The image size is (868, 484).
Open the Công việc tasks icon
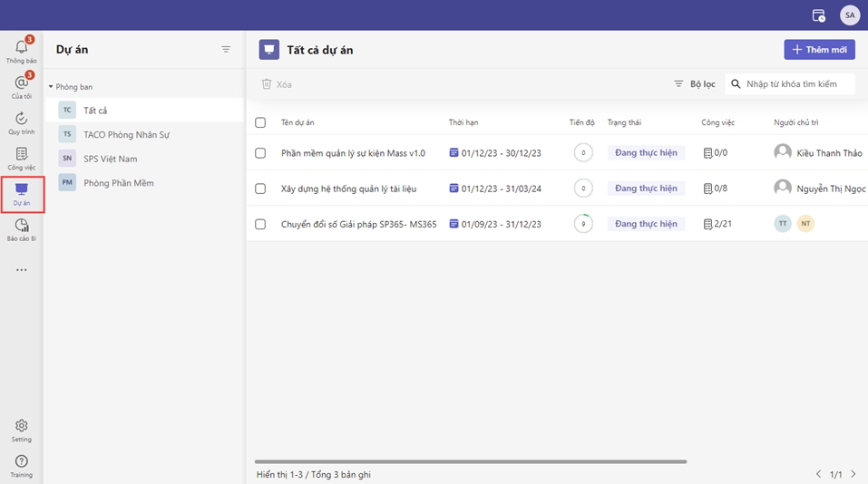click(21, 156)
